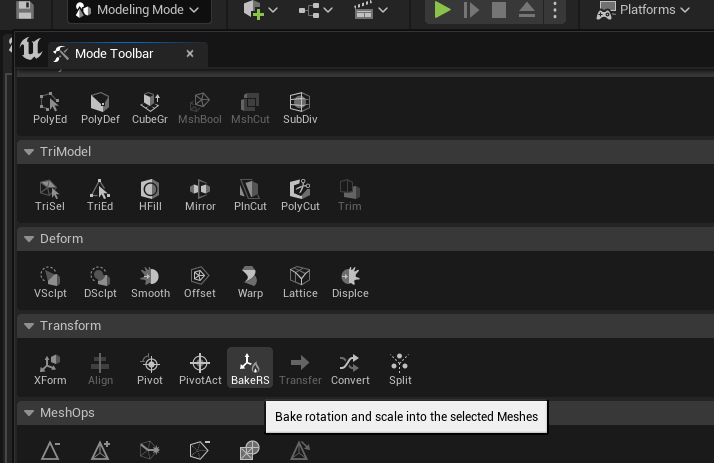Click the Eject button
This screenshot has width=714, height=463.
[x=527, y=10]
